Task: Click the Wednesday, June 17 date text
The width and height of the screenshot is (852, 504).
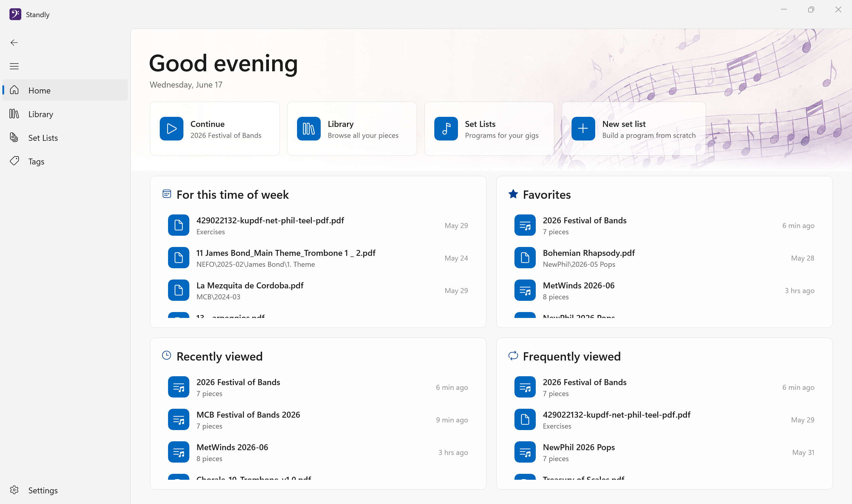Action: (x=186, y=85)
